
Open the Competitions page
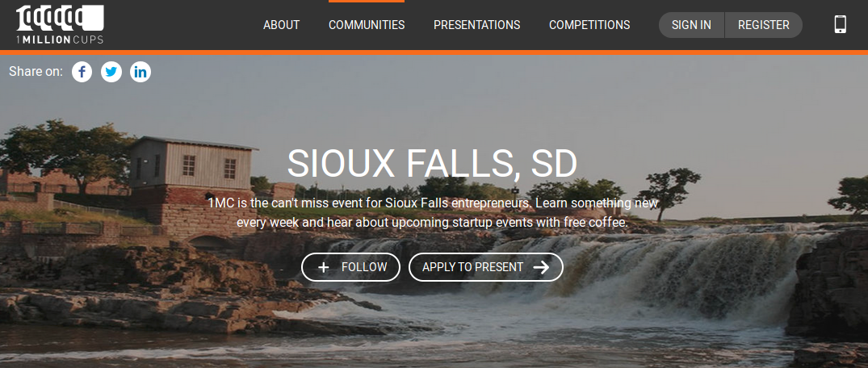tap(589, 25)
